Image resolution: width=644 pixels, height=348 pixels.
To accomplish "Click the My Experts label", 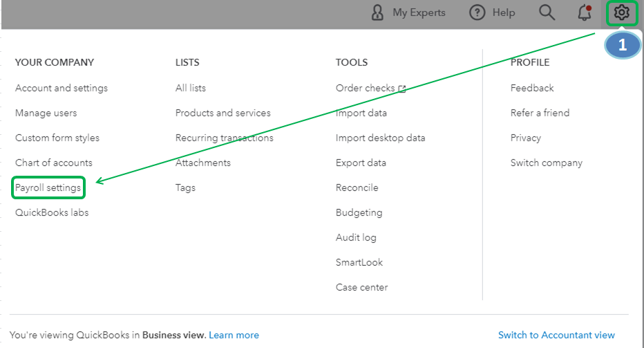I will click(x=419, y=12).
